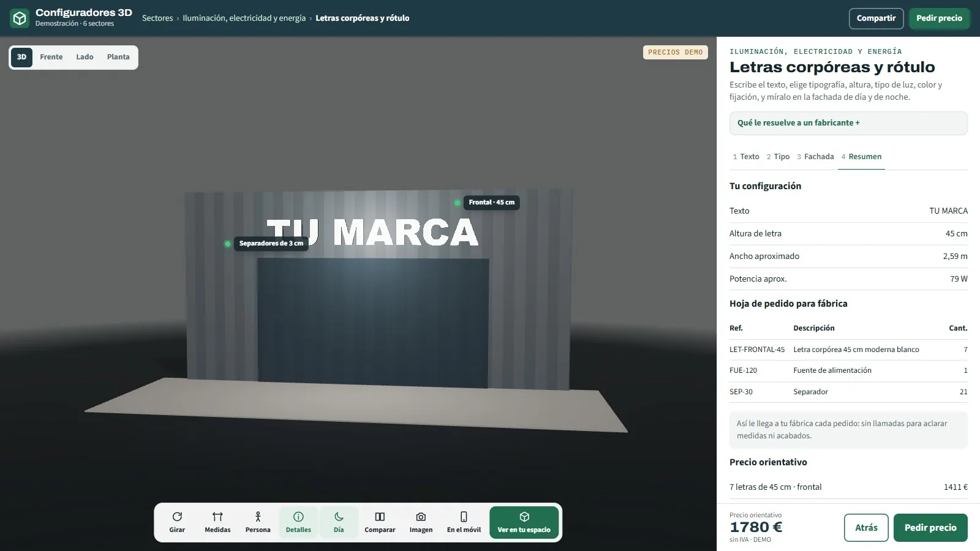Open Iluminación, electricidad y energía breadcrumb
The image size is (980, 551).
click(244, 18)
